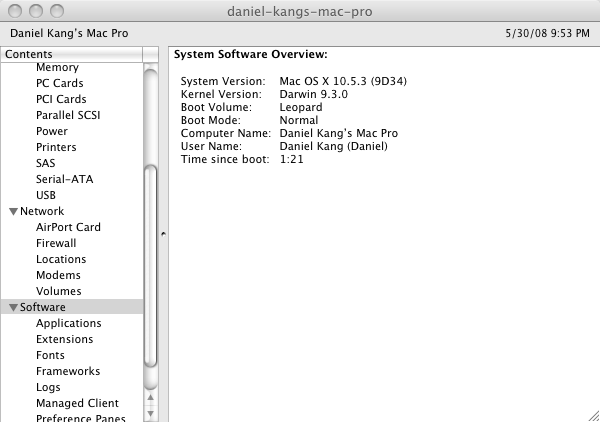600x422 pixels.
Task: Collapse the Software disclosure triangle
Action: (13, 308)
